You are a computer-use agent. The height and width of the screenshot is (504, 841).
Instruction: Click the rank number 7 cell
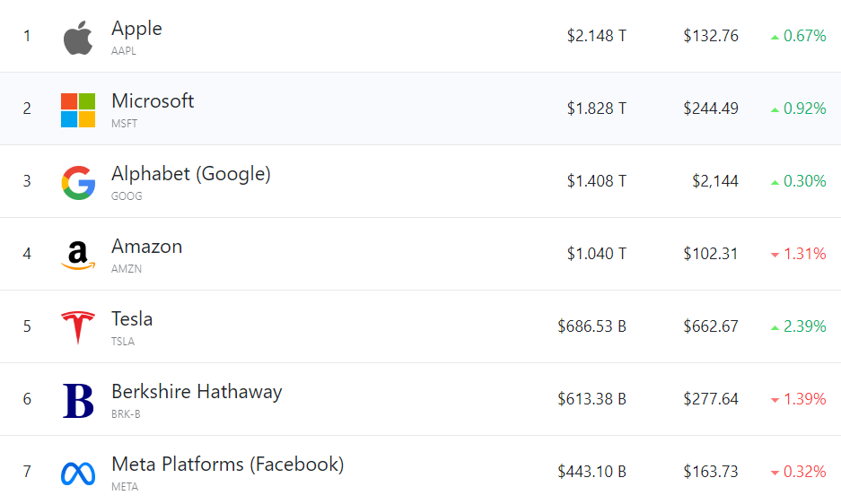[27, 472]
